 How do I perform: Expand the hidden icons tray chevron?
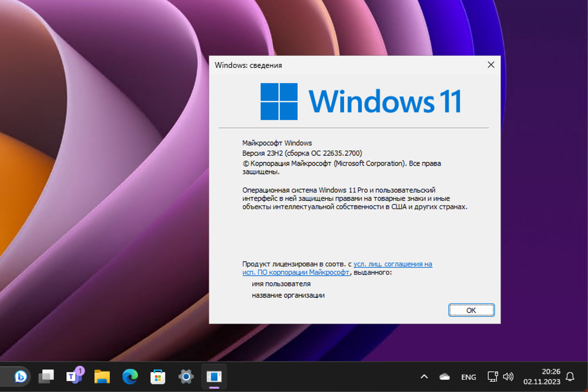424,376
